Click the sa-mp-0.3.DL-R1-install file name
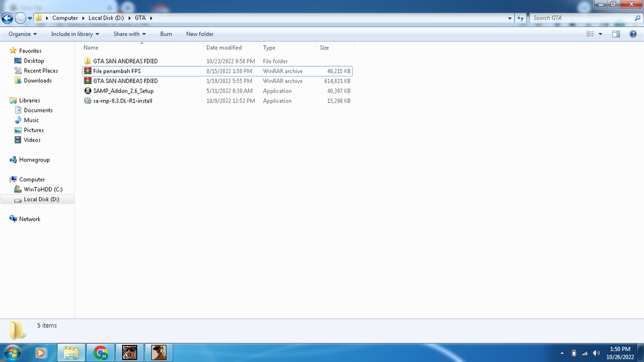 click(x=123, y=101)
